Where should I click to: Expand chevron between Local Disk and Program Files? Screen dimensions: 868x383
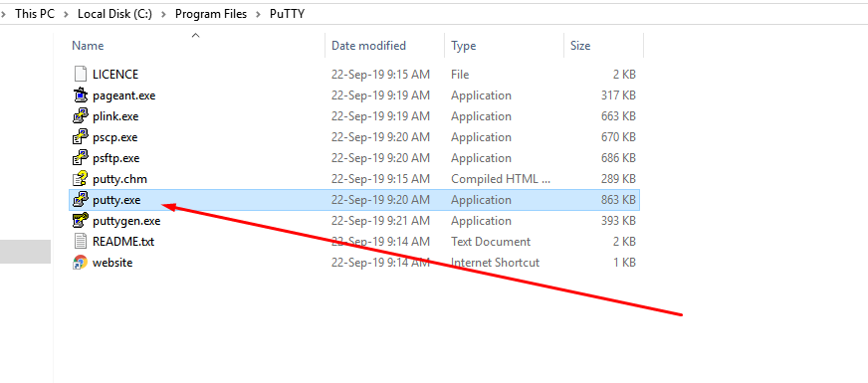pos(164,14)
